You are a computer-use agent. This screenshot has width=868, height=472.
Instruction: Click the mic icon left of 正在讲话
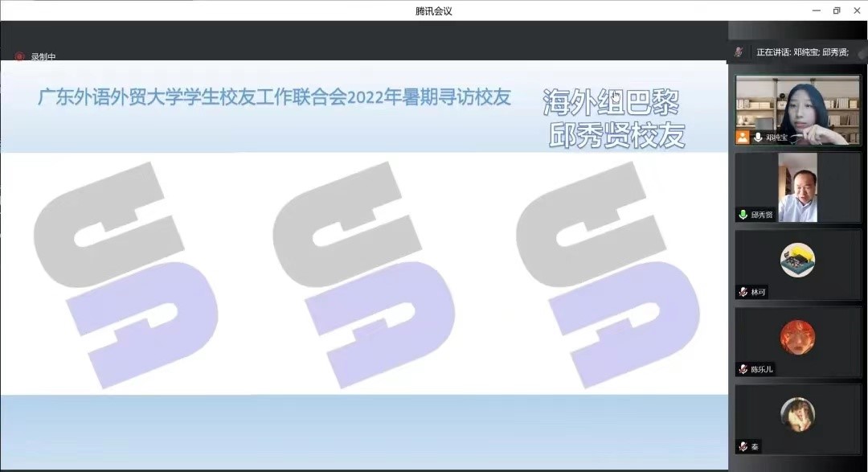tap(739, 51)
